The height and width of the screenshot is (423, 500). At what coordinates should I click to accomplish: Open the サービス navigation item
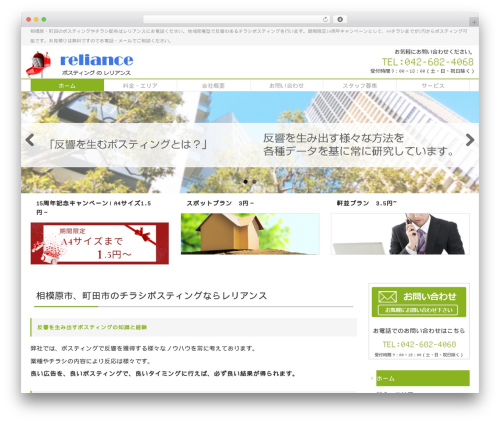433,86
